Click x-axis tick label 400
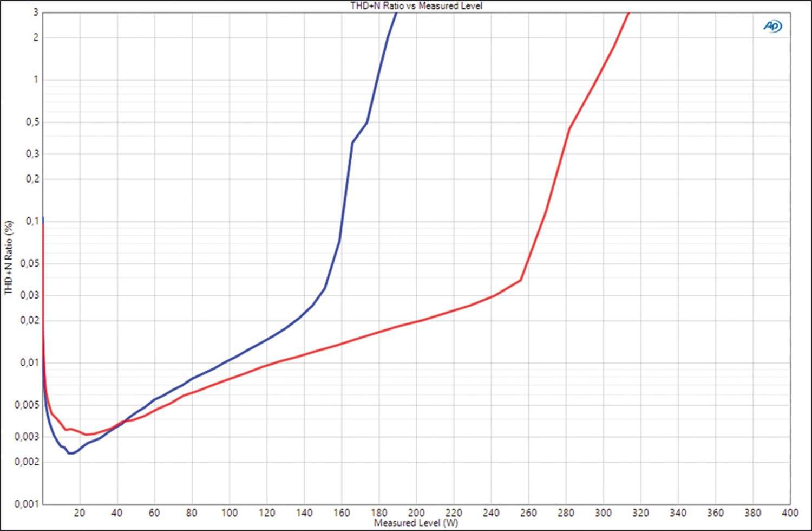The width and height of the screenshot is (812, 531). [x=790, y=513]
